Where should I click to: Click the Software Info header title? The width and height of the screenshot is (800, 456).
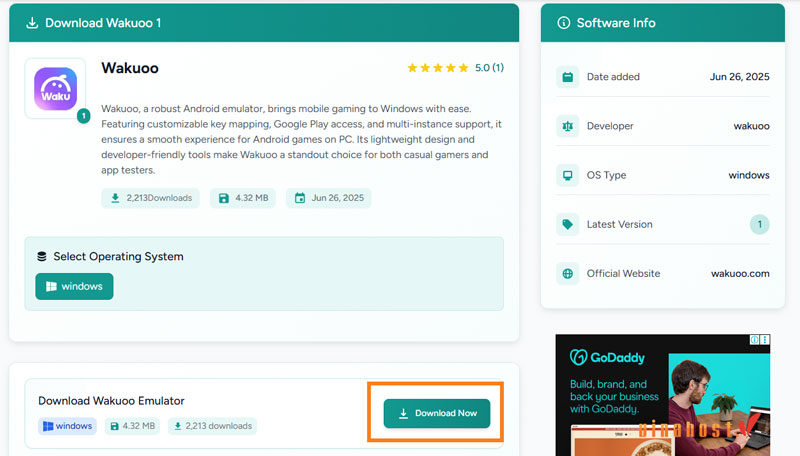coord(616,23)
